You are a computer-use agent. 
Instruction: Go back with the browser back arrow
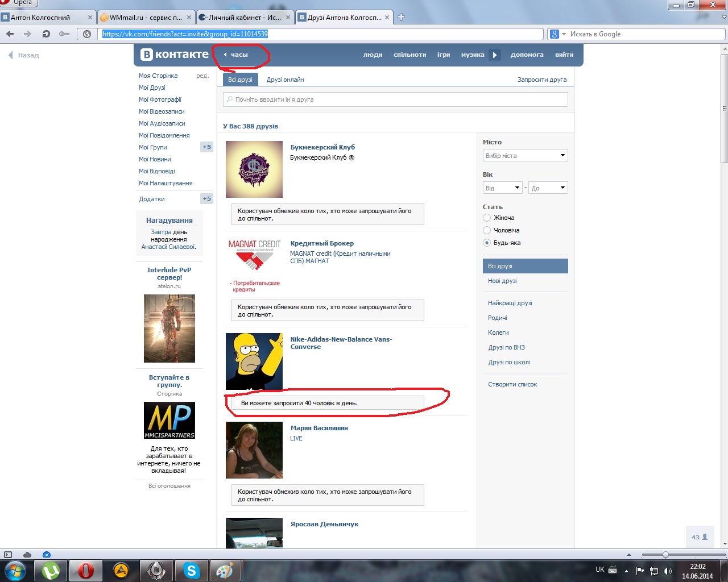point(10,34)
